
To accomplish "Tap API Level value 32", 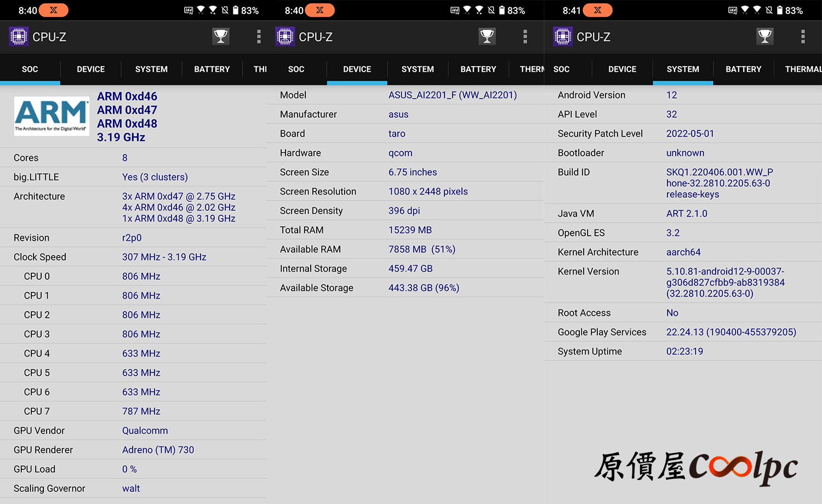I will (x=672, y=114).
